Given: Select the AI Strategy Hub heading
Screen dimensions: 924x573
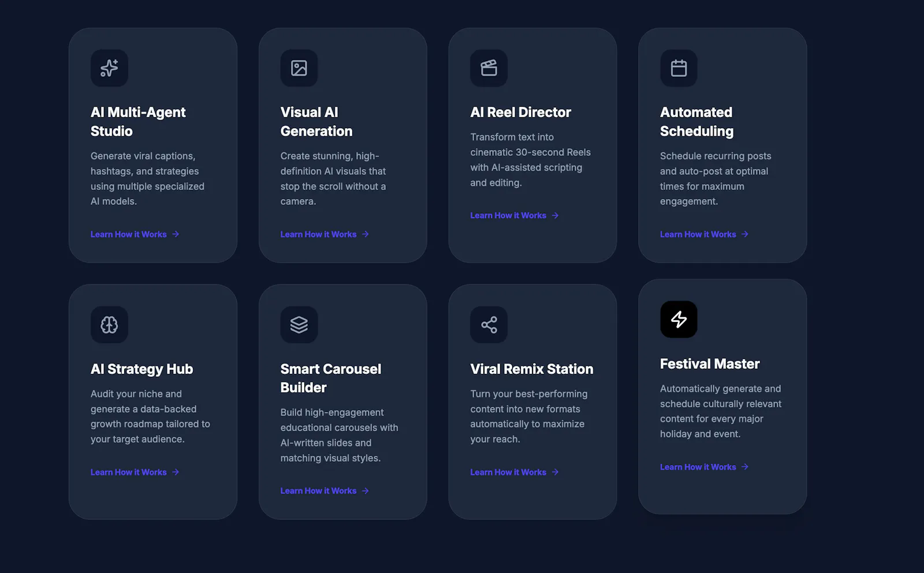Looking at the screenshot, I should coord(142,369).
